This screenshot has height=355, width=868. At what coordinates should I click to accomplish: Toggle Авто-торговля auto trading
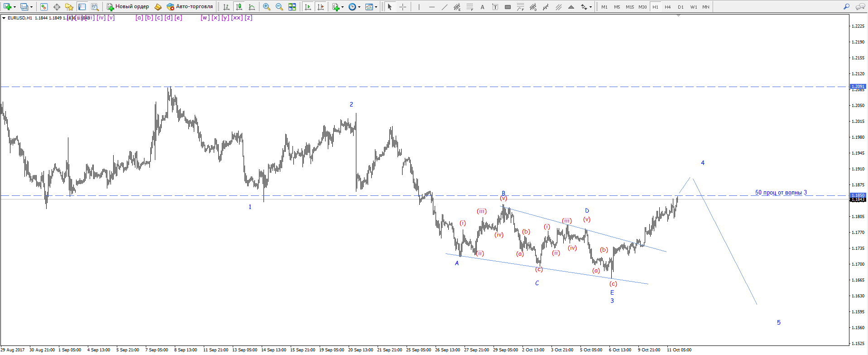click(x=190, y=7)
